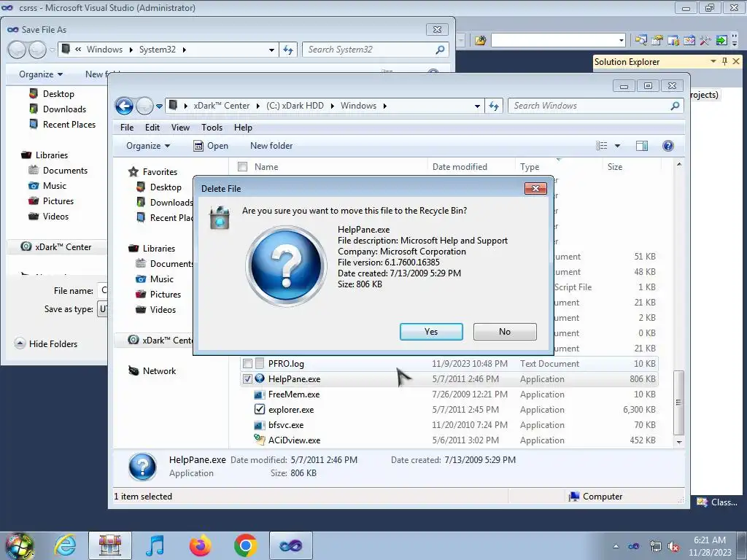Select the FreeMem.exe file icon

tap(259, 394)
